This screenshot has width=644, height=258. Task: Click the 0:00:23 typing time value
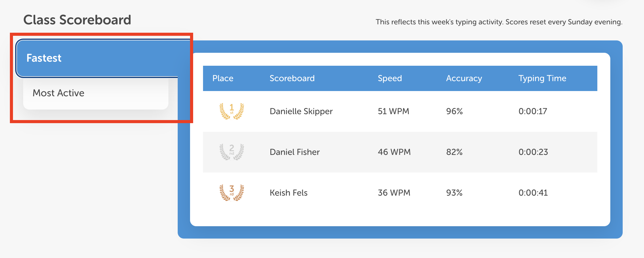(x=533, y=152)
